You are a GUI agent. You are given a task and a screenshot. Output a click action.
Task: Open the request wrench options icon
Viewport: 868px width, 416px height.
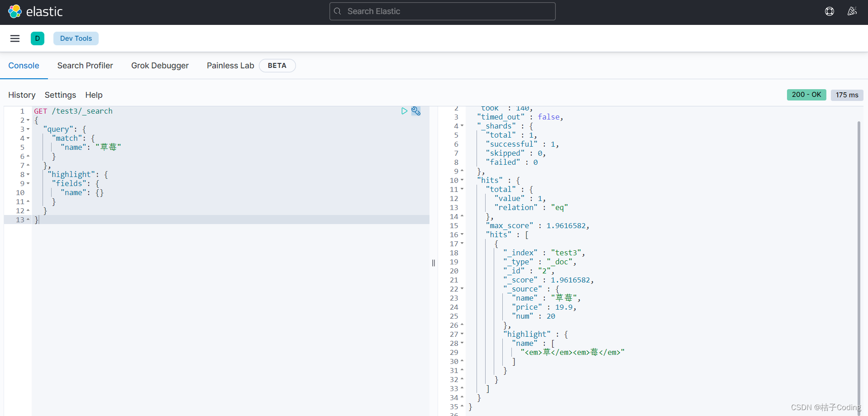[x=416, y=111]
